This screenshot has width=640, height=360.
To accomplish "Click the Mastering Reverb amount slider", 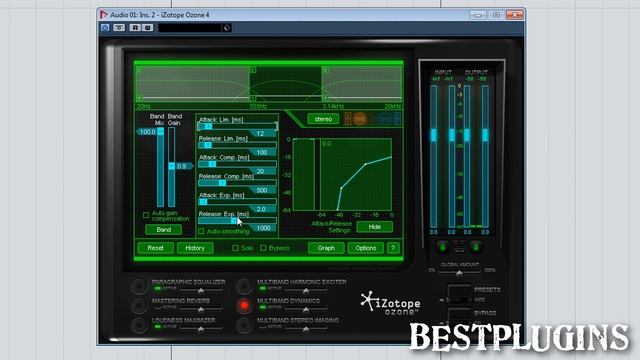I will [x=201, y=309].
